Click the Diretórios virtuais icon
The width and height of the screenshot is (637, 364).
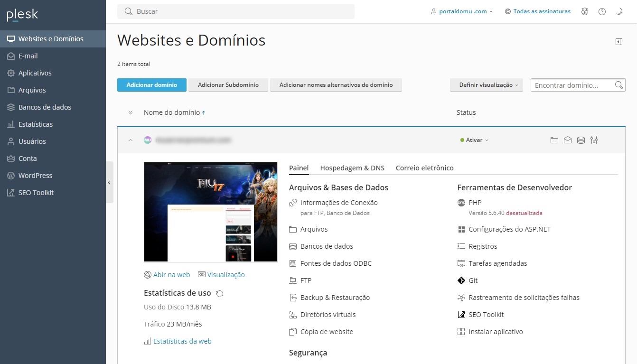click(x=293, y=315)
